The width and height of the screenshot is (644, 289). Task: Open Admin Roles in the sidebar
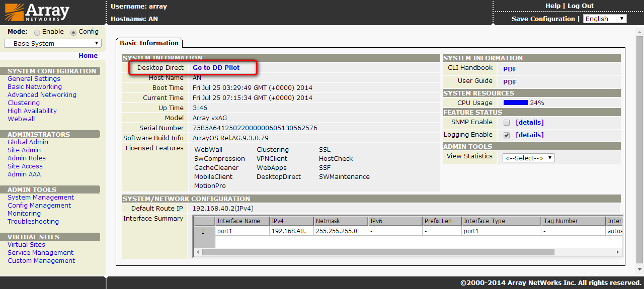point(27,158)
